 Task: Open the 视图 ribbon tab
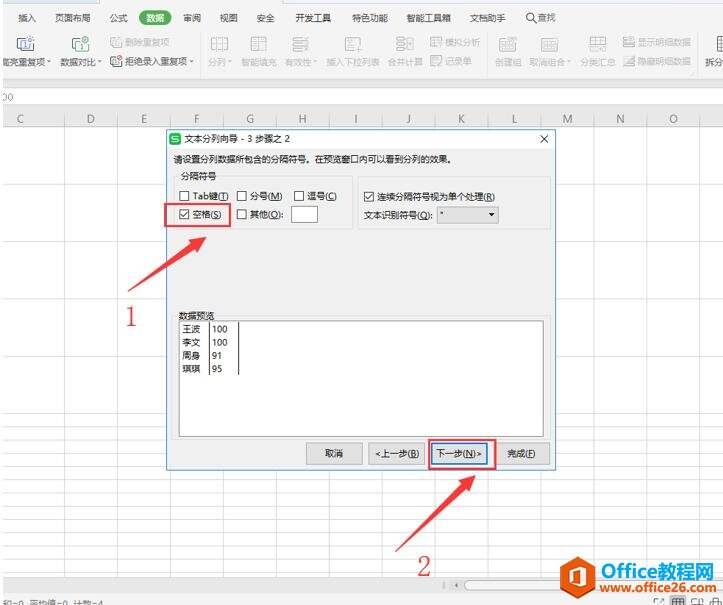[x=229, y=18]
